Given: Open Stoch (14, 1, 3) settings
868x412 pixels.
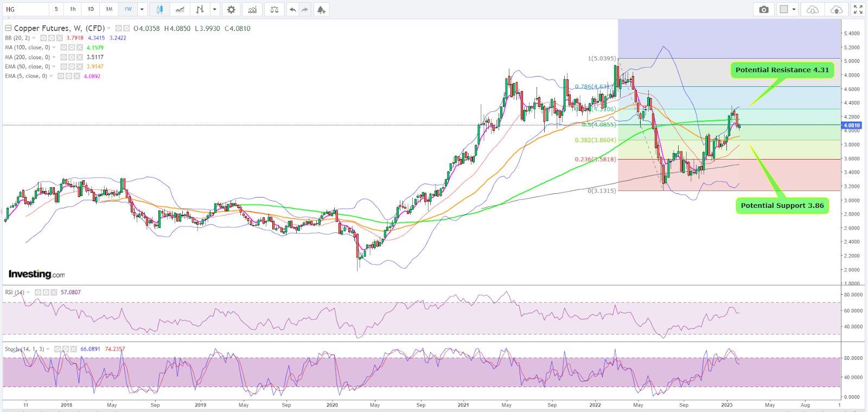Looking at the screenshot, I should pos(65,349).
